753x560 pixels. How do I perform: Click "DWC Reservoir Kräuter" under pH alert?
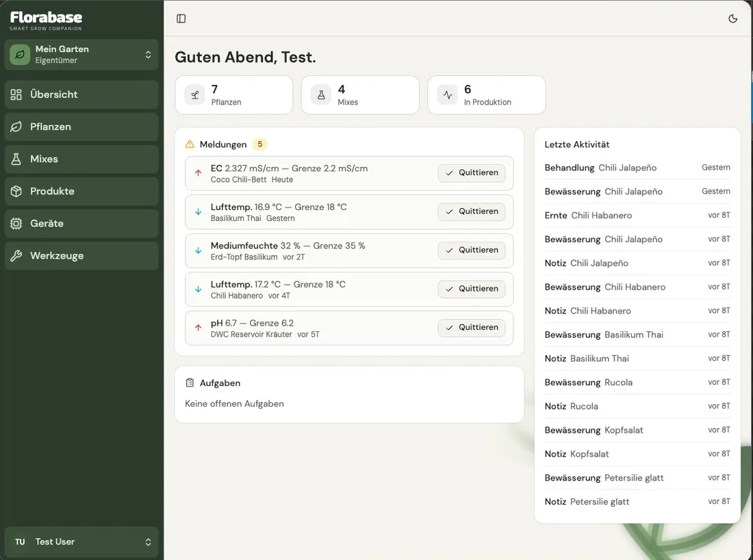(251, 334)
